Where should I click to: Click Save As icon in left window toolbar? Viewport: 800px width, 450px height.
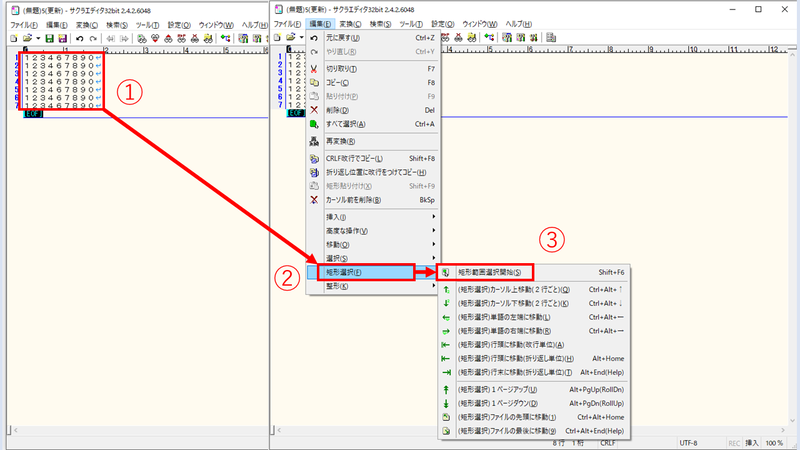point(62,38)
